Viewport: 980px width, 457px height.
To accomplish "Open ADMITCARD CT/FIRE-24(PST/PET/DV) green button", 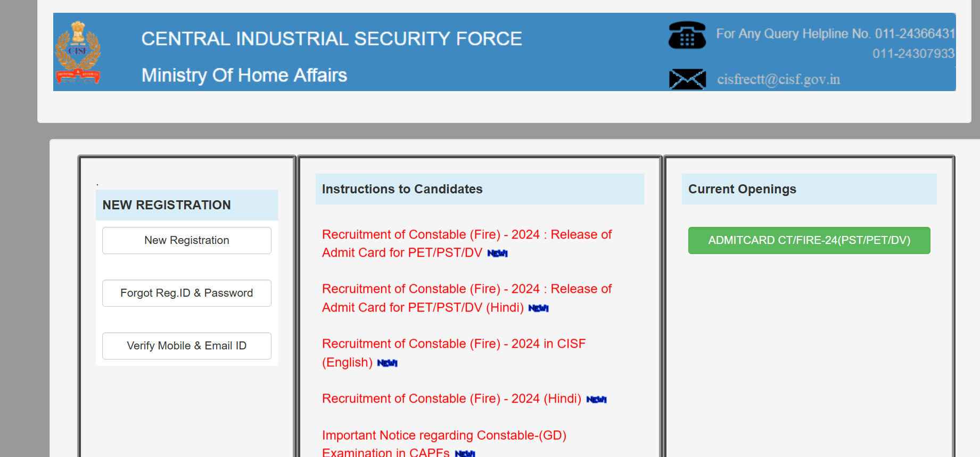I will pyautogui.click(x=809, y=240).
